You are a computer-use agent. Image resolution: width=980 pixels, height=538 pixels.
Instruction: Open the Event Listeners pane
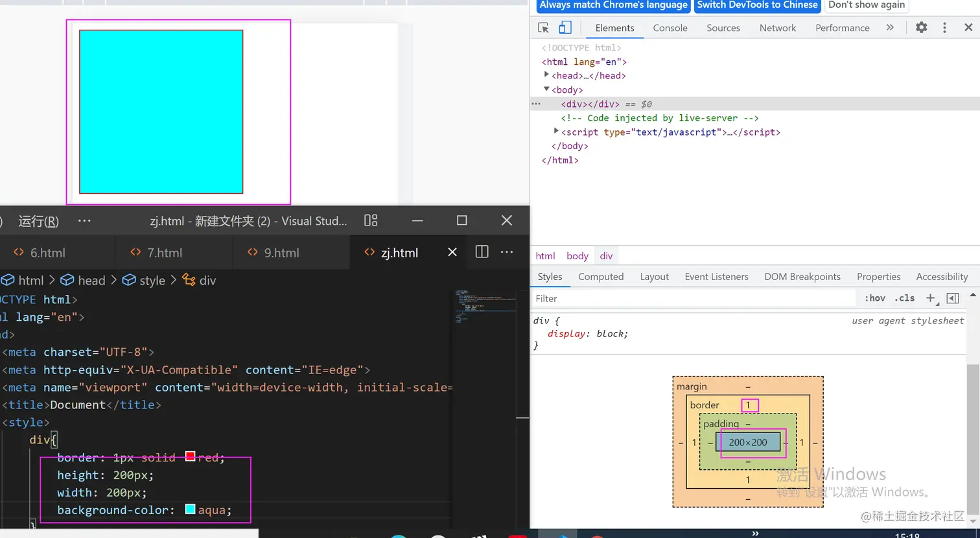coord(716,277)
